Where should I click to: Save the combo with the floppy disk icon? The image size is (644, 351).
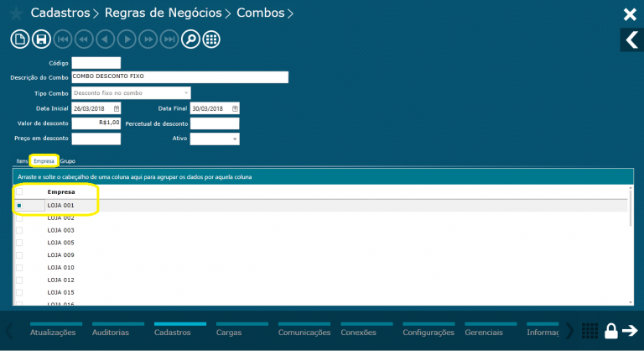tap(41, 39)
